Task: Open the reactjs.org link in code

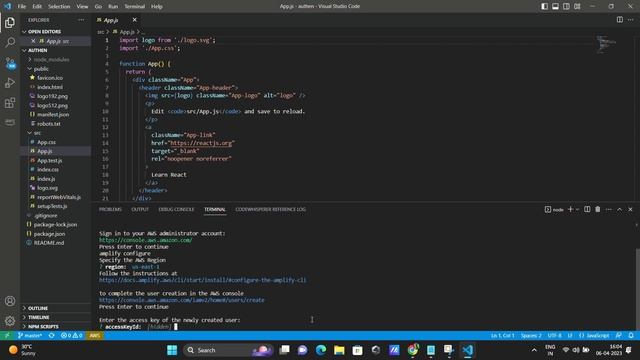Action: click(x=201, y=143)
